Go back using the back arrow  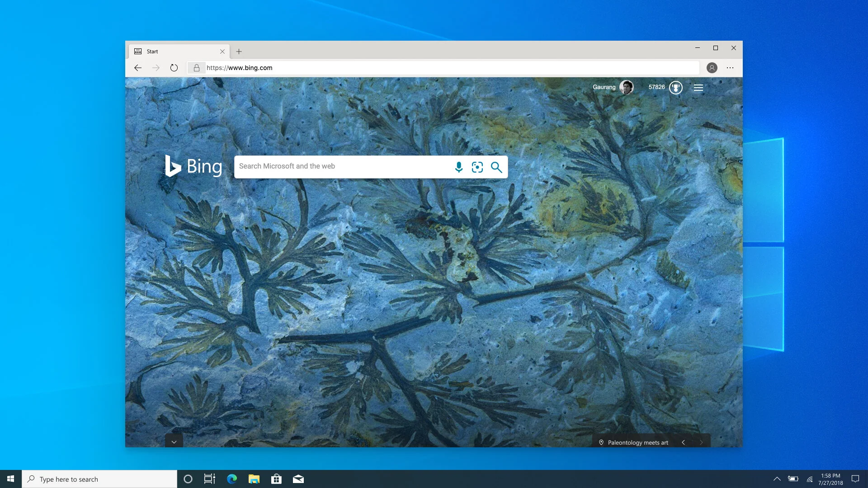click(138, 68)
